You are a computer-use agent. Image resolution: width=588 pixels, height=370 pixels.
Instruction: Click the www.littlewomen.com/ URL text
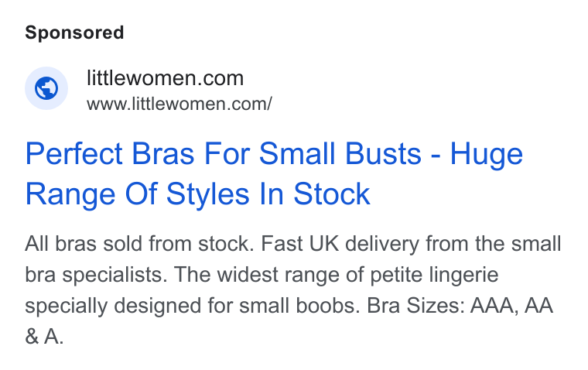coord(179,104)
